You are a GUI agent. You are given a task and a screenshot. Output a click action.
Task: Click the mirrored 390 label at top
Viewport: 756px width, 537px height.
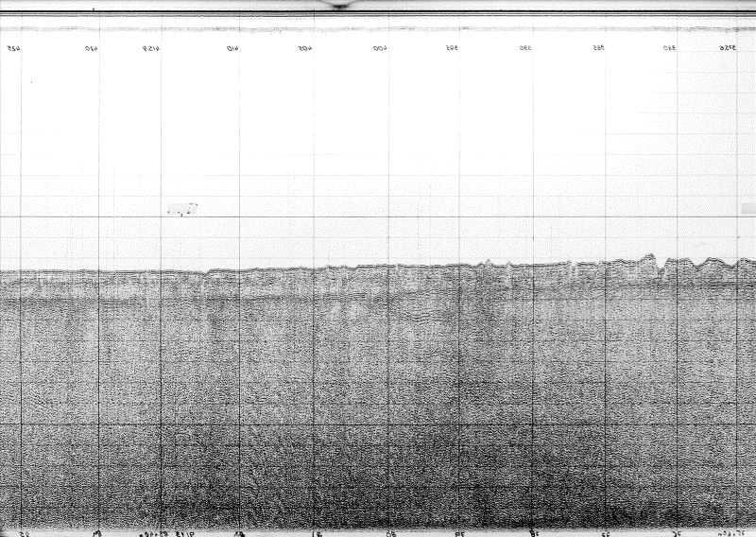click(525, 47)
